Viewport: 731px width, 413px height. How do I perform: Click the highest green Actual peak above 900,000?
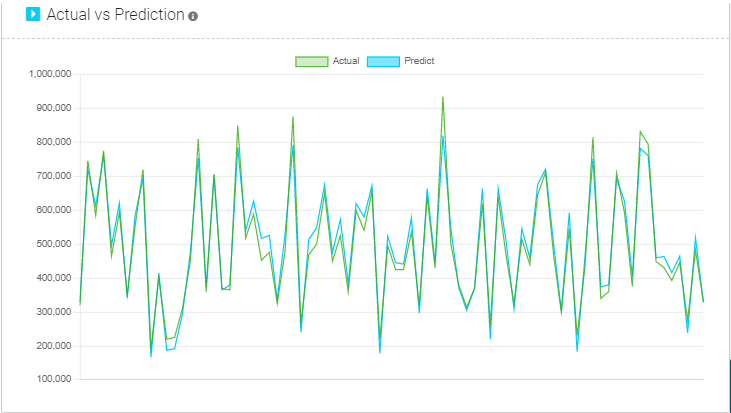443,97
